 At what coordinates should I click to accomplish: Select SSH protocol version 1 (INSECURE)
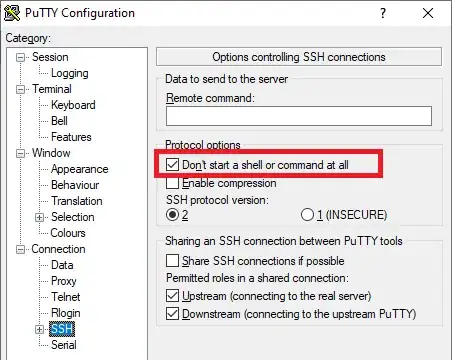tap(307, 215)
